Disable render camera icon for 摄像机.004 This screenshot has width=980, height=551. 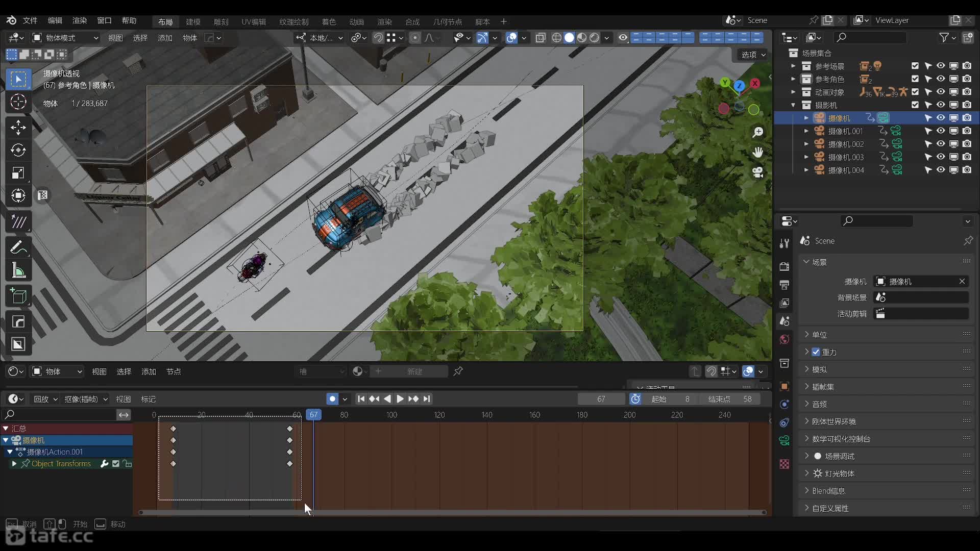(967, 170)
